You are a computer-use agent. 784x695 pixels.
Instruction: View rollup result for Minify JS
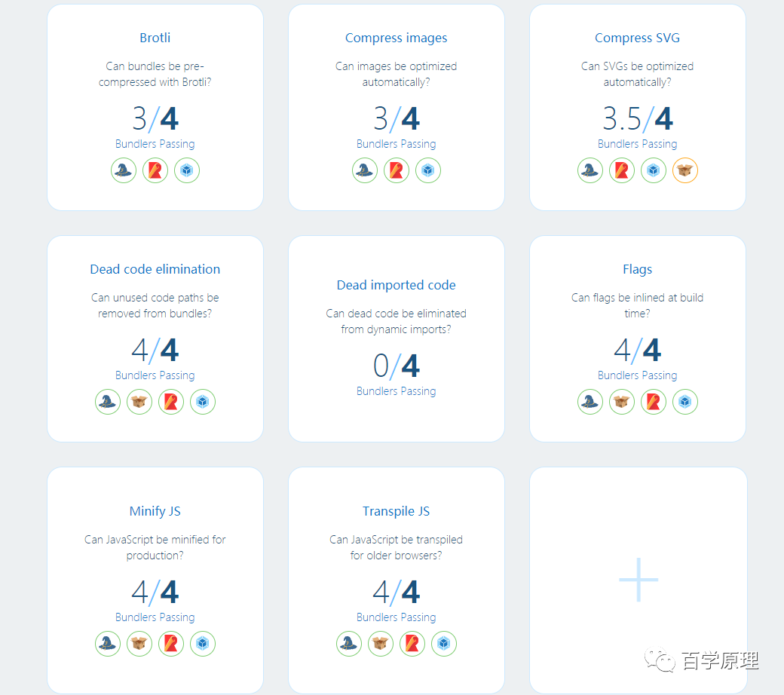pos(171,644)
